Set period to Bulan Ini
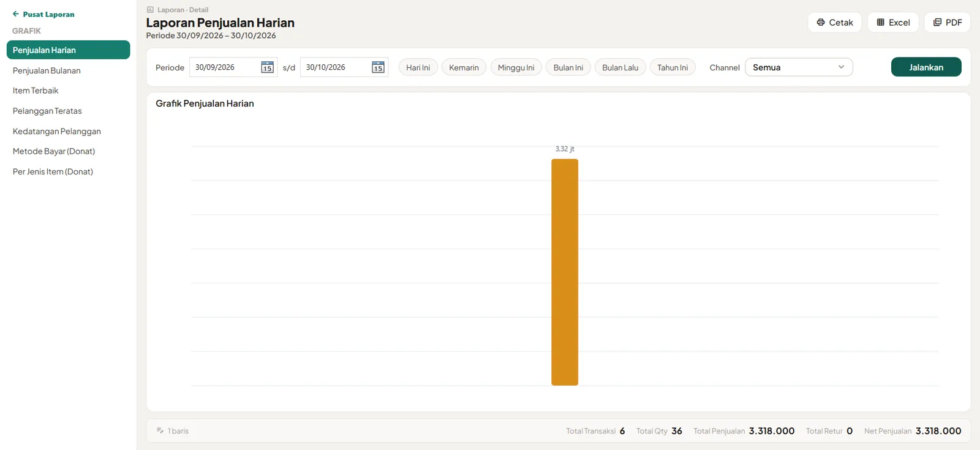This screenshot has height=450, width=980. (x=568, y=67)
